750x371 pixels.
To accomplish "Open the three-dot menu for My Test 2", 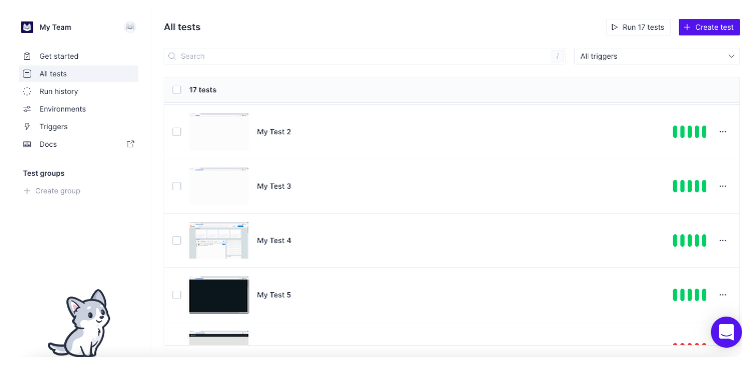I will tap(723, 131).
